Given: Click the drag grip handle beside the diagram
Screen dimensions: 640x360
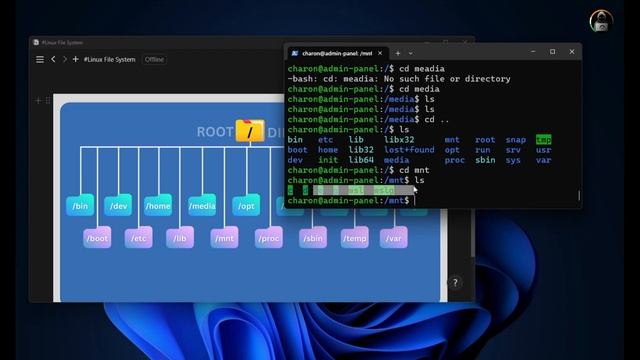Looking at the screenshot, I should pos(48,100).
